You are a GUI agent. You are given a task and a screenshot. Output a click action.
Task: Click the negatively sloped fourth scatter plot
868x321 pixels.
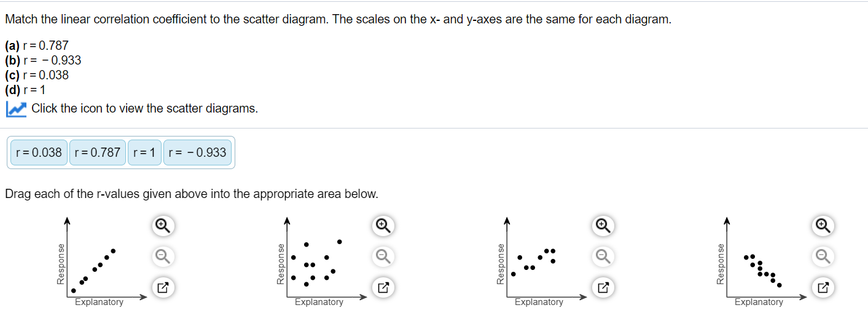[762, 267]
